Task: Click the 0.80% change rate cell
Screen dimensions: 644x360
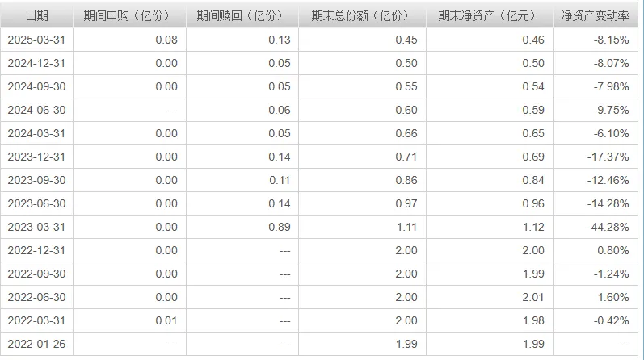Action: 596,250
